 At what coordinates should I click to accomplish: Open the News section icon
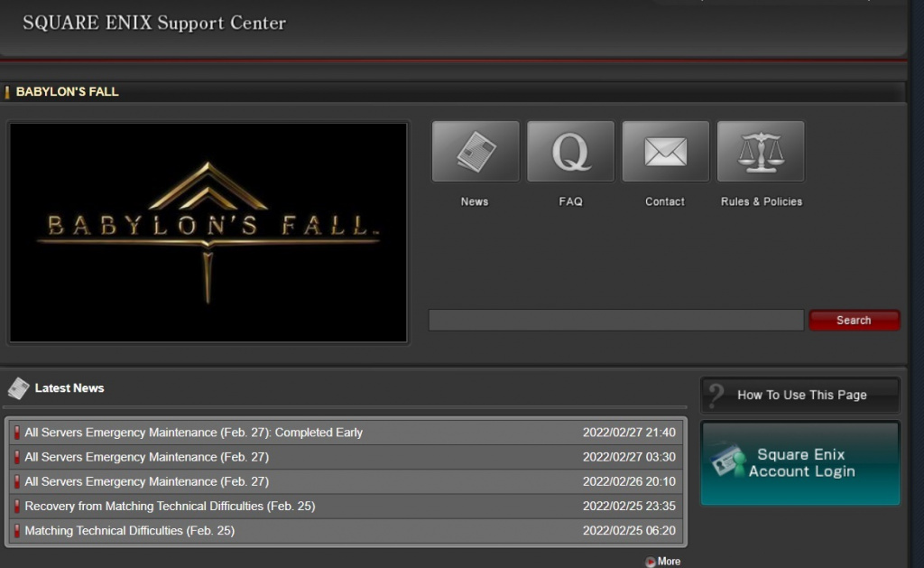coord(475,151)
